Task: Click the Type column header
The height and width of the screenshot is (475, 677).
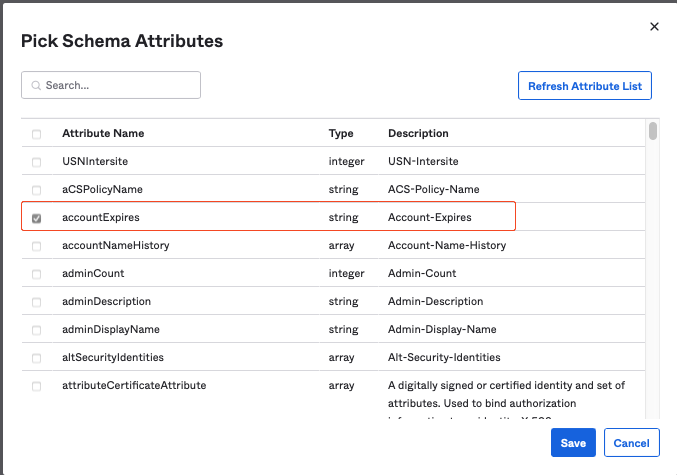Action: (340, 134)
